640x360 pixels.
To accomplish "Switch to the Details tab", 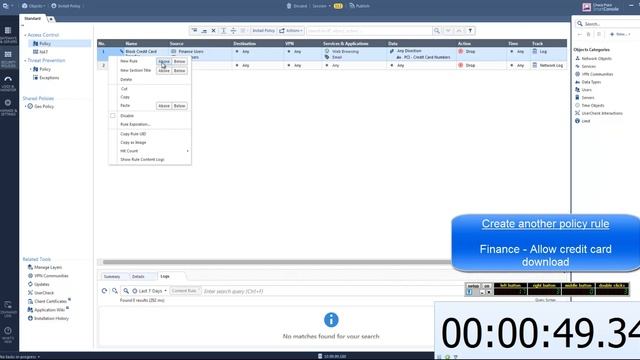I will click(x=139, y=276).
